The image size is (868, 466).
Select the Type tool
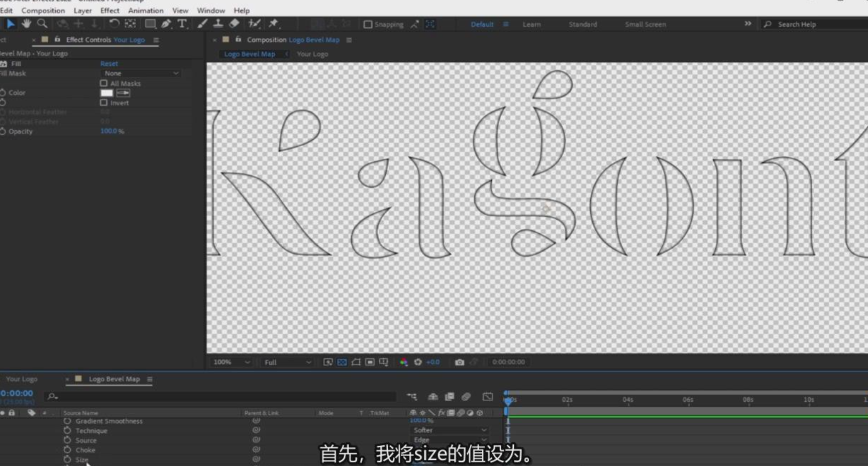click(x=182, y=24)
